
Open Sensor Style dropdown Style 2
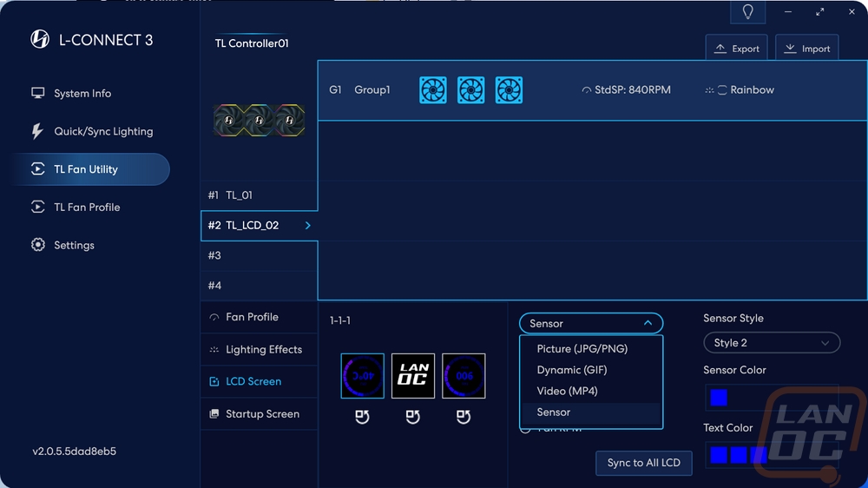[x=772, y=343]
